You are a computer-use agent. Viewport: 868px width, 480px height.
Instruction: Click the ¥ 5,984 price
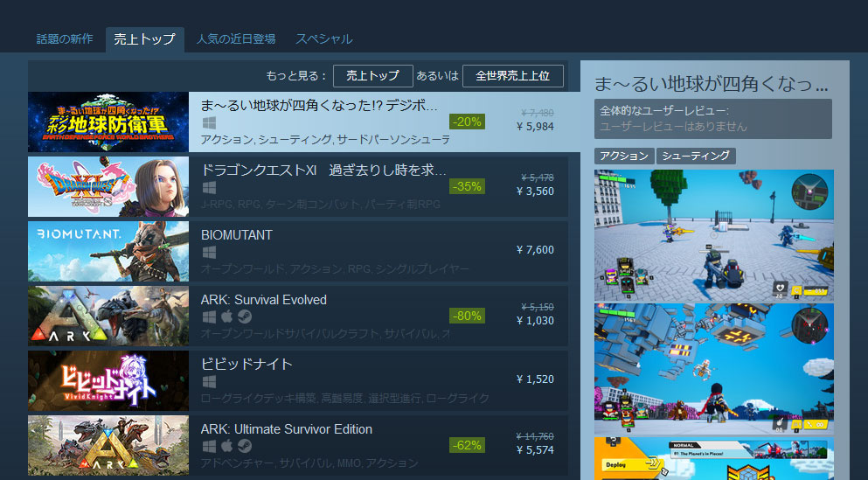[x=535, y=127]
